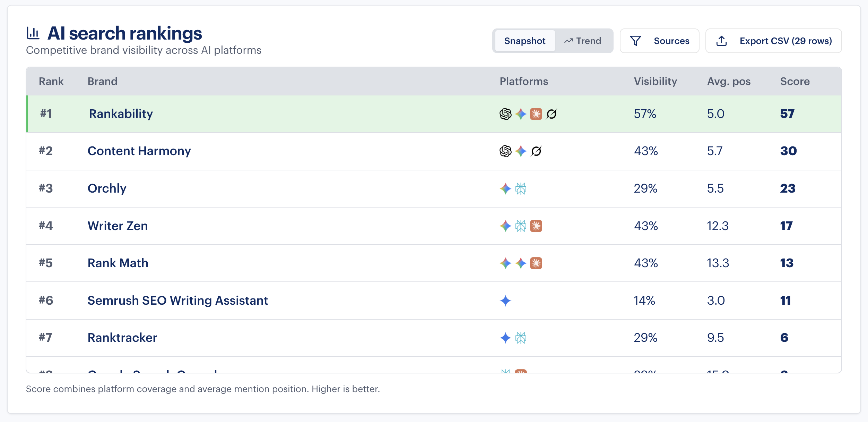Sort by the Brand column header

click(x=102, y=81)
